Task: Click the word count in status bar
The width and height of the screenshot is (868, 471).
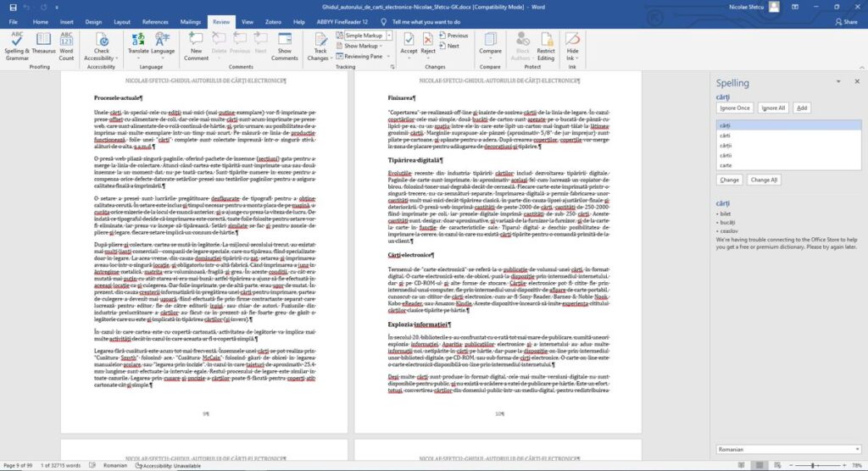Action: [x=60, y=465]
